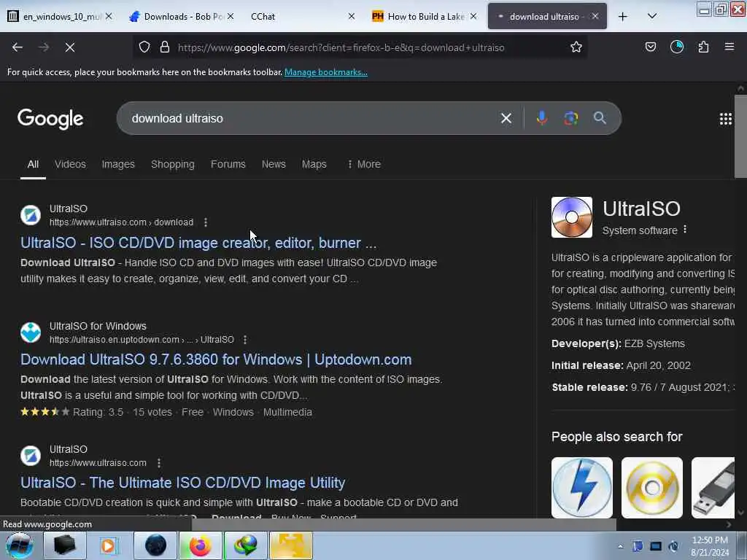
Task: Switch to the Forums results tab
Action: pyautogui.click(x=228, y=164)
